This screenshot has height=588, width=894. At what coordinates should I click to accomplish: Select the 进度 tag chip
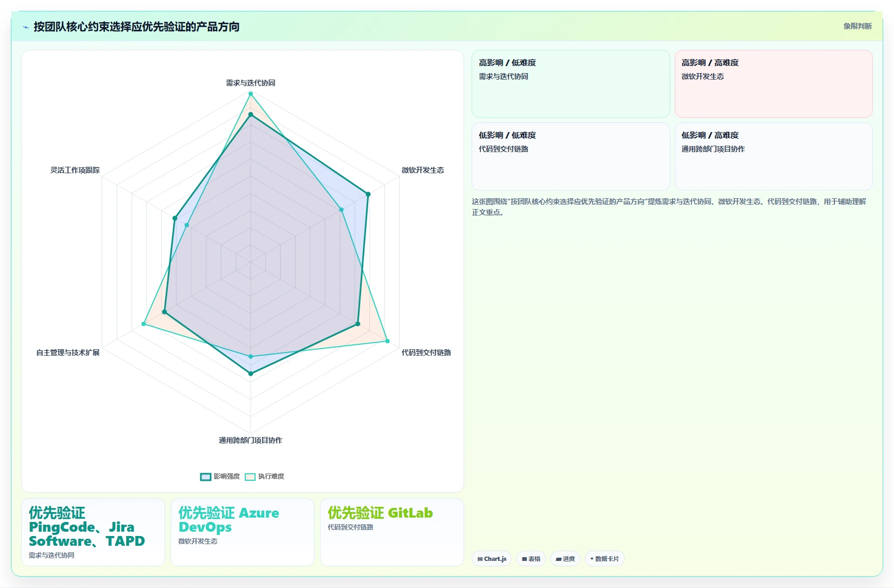pos(565,559)
